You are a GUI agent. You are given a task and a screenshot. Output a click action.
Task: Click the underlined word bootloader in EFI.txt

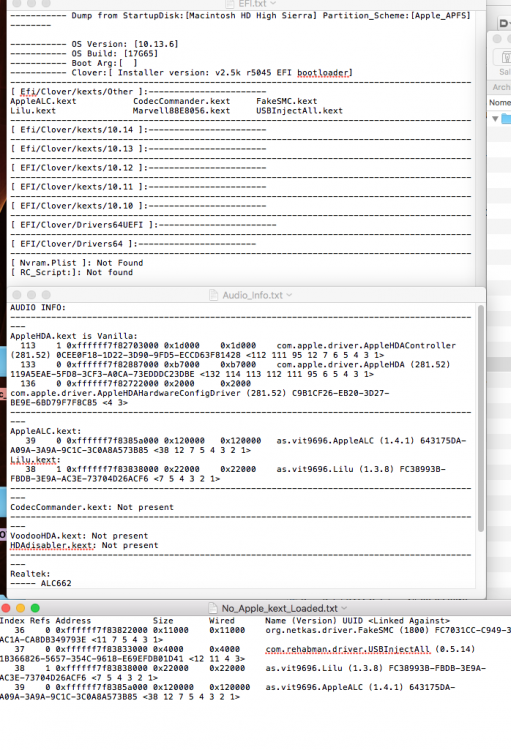point(324,73)
